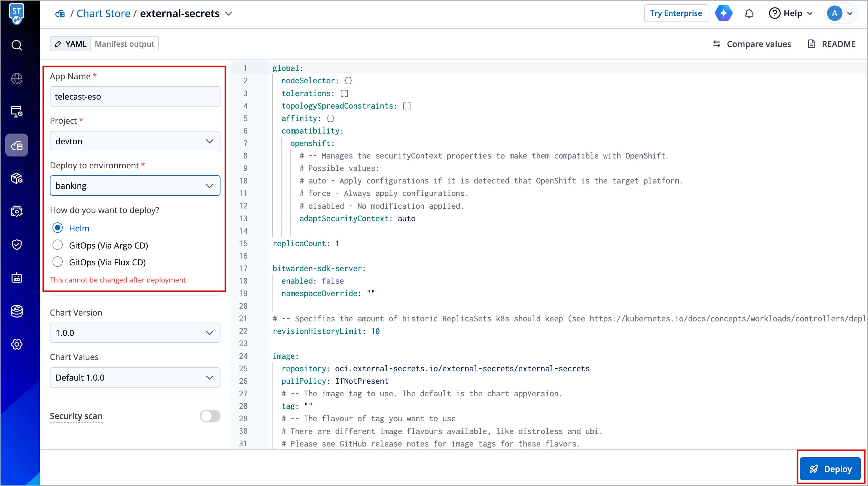Expand the Deploy to environment dropdown

click(135, 186)
